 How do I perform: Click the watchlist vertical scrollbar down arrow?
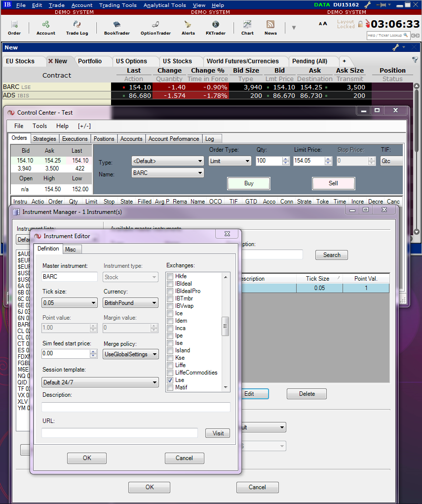pos(417,231)
